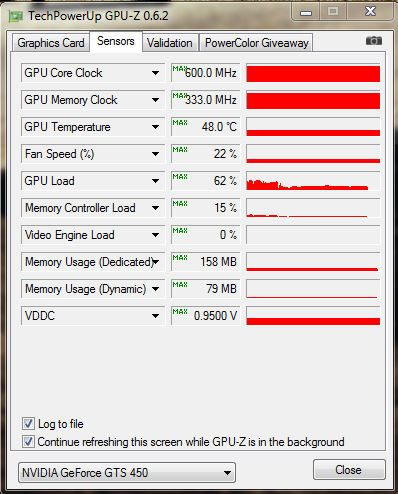Click the MAX indicator for Fan Speed

click(x=180, y=150)
